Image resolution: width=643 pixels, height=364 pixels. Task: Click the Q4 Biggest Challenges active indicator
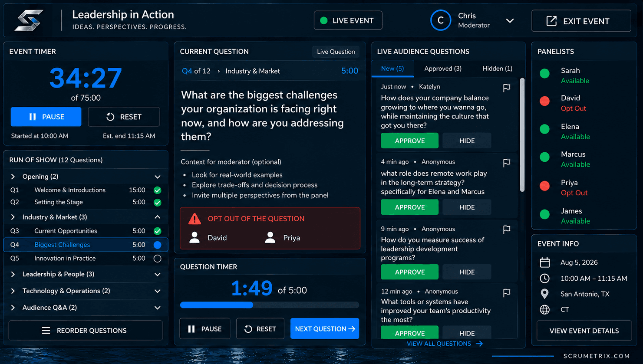(x=158, y=245)
